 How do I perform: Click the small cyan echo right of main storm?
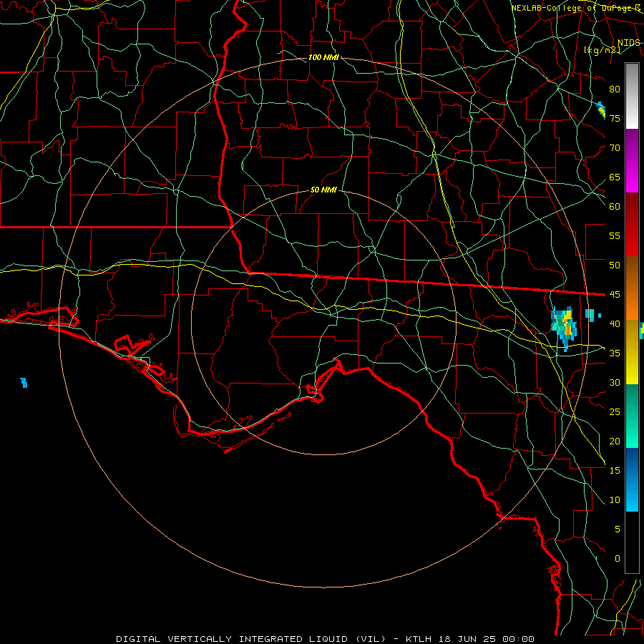pos(590,315)
